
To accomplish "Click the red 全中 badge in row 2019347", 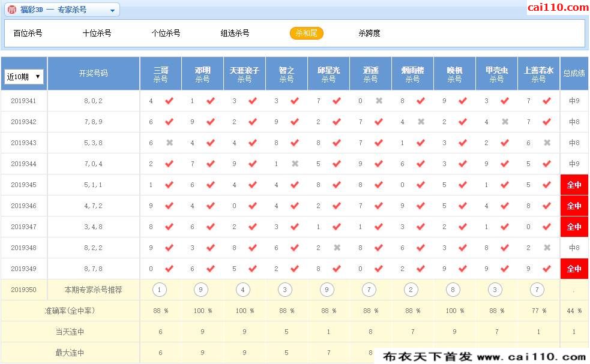I will pos(574,227).
